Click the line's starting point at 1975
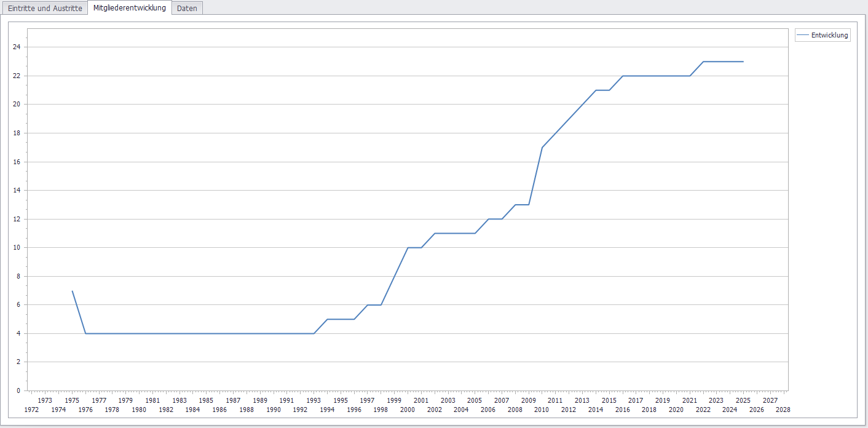This screenshot has width=868, height=428. [73, 291]
